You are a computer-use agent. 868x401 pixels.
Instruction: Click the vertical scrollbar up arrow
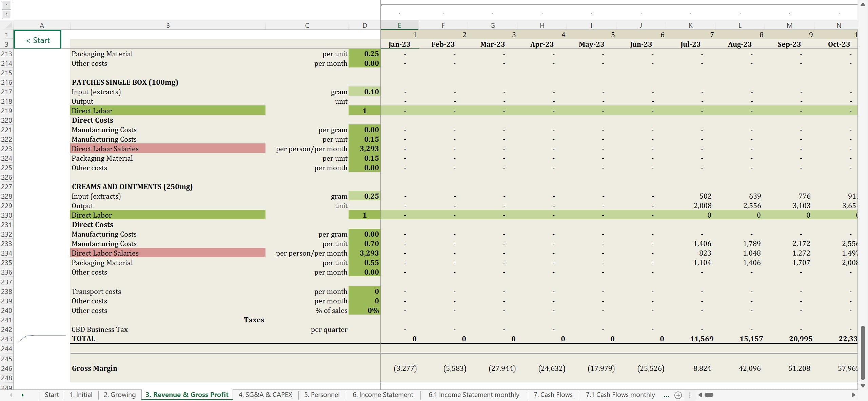click(863, 4)
